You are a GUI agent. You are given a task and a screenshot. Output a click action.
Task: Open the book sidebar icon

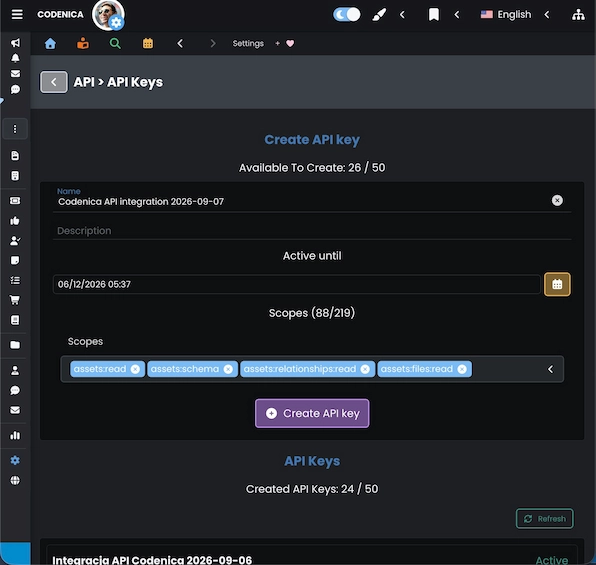[15, 320]
